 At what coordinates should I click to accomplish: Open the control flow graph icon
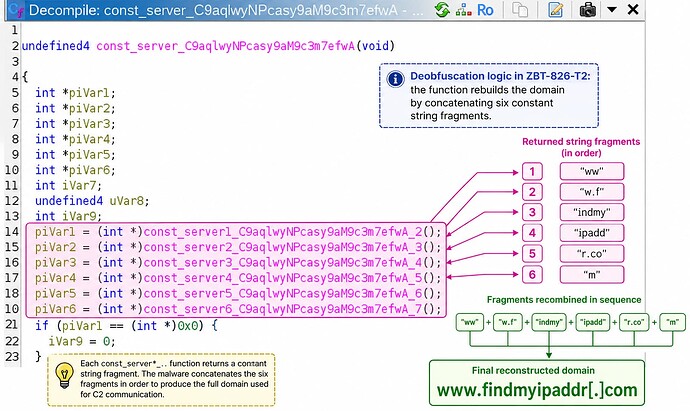463,10
